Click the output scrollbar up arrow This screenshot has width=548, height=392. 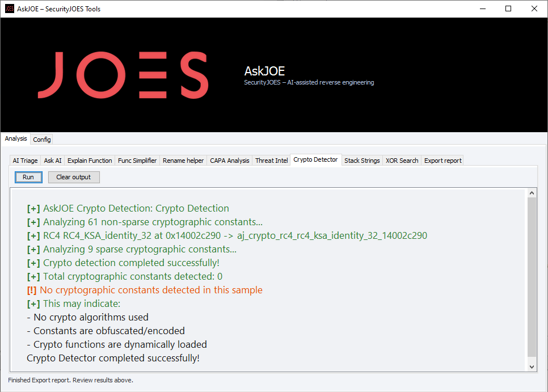click(x=532, y=193)
